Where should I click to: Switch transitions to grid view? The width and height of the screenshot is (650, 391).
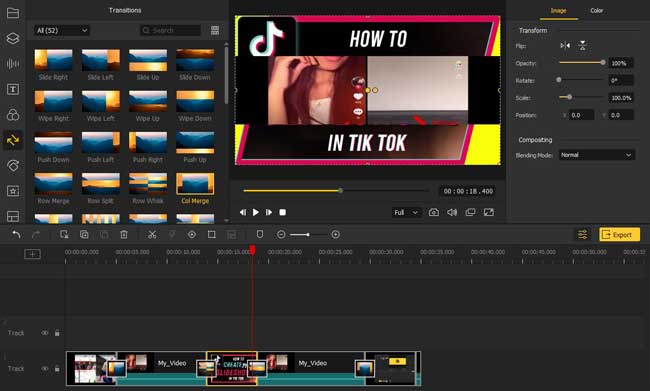(x=215, y=30)
